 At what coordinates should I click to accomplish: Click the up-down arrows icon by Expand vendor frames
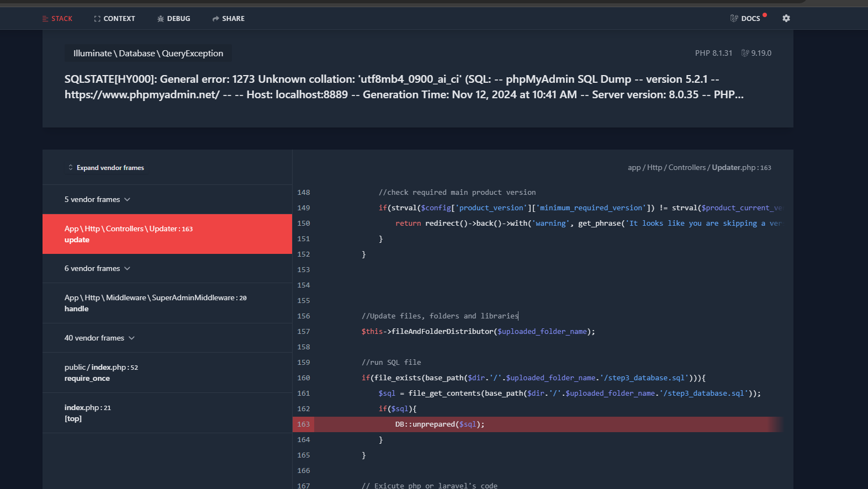[x=70, y=167]
